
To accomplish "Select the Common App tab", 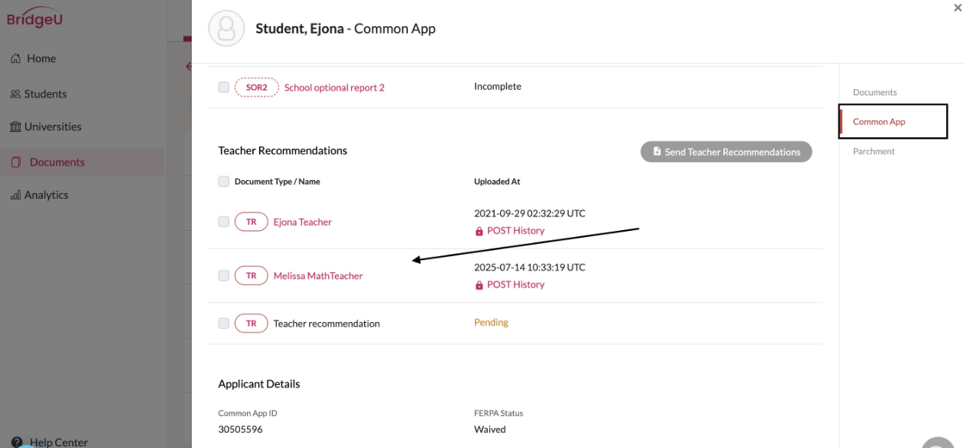I will pyautogui.click(x=879, y=121).
